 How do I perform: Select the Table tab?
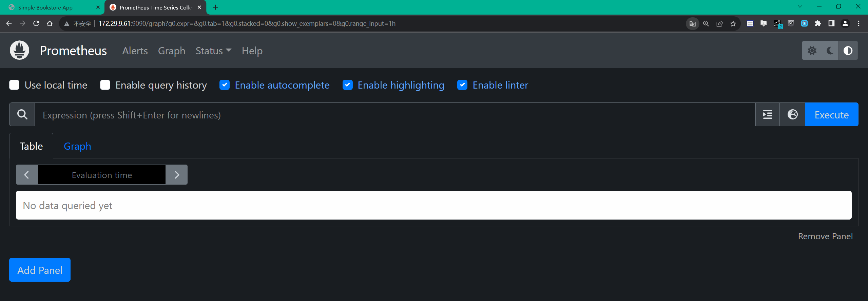point(31,146)
